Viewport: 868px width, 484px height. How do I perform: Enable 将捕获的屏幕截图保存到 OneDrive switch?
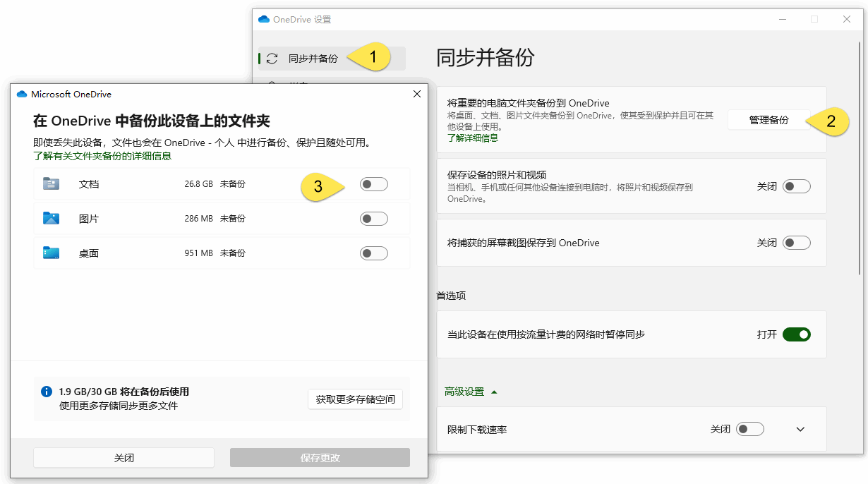(x=797, y=243)
